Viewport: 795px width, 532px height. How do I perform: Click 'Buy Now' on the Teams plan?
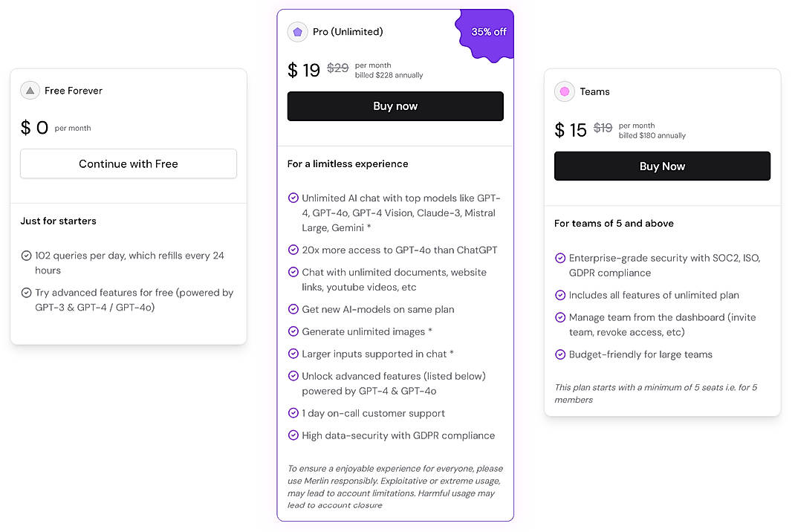661,166
